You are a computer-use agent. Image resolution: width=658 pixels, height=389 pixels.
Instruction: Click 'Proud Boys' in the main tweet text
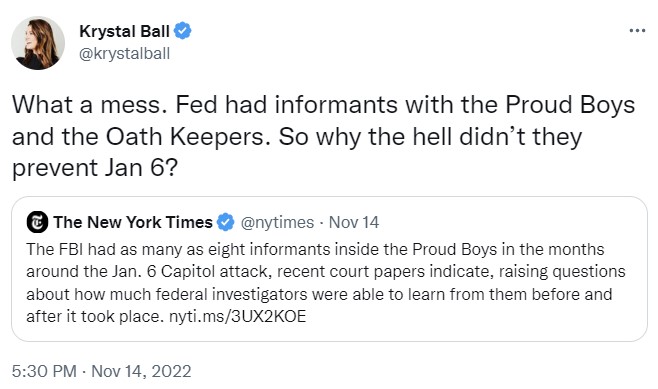click(x=569, y=105)
